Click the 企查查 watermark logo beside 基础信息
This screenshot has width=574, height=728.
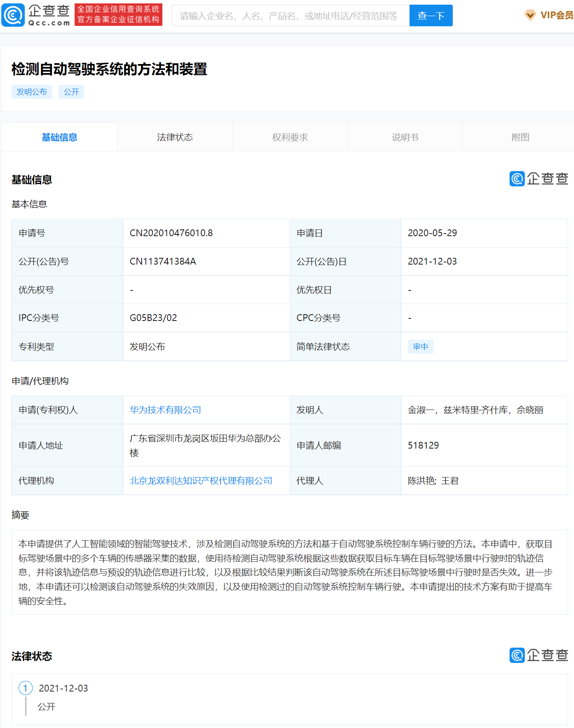538,179
